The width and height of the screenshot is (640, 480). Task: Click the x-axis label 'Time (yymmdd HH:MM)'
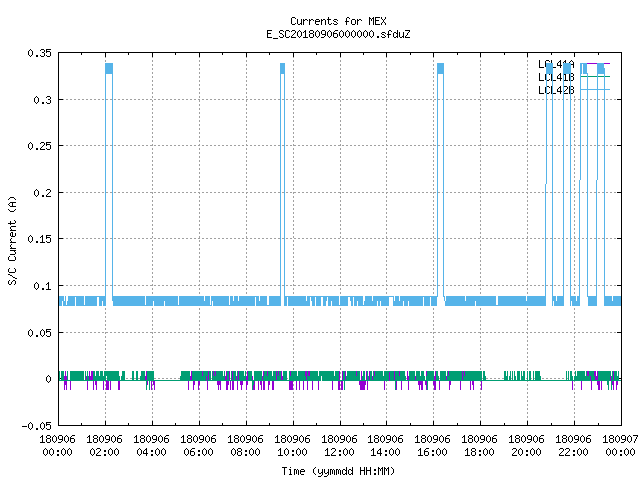coord(338,471)
